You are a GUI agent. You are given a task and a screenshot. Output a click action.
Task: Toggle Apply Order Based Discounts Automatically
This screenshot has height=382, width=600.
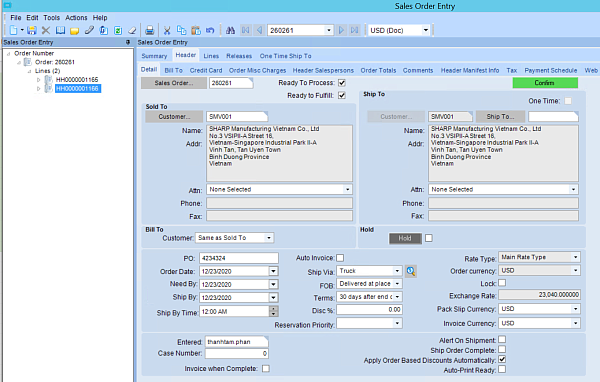pyautogui.click(x=502, y=359)
